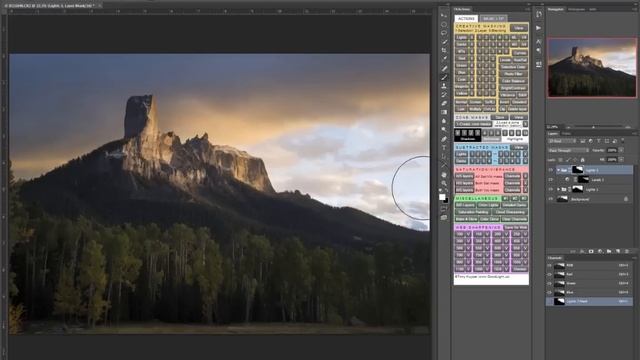Lock all layer attributes padlock icon
This screenshot has width=640, height=360.
(x=582, y=160)
